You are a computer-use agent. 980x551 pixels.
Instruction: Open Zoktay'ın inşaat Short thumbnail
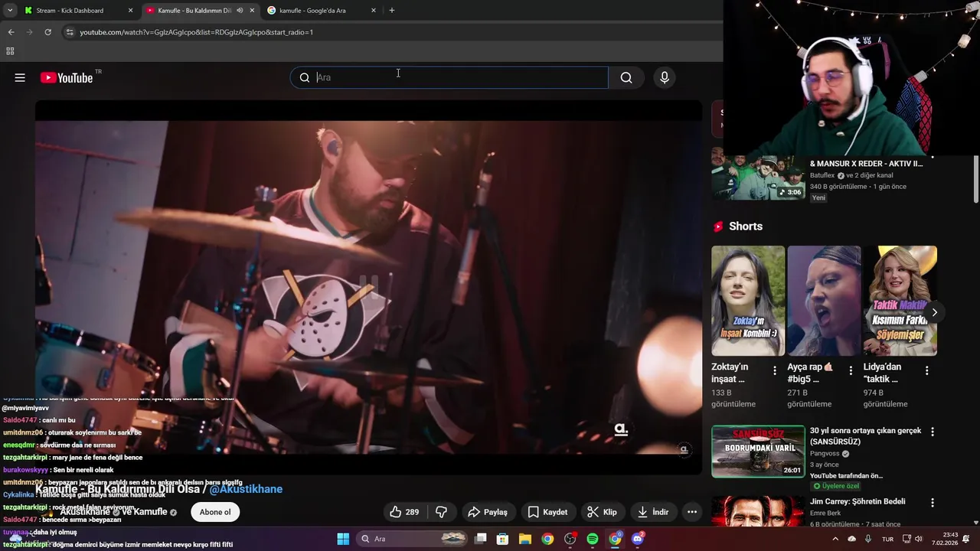click(748, 301)
